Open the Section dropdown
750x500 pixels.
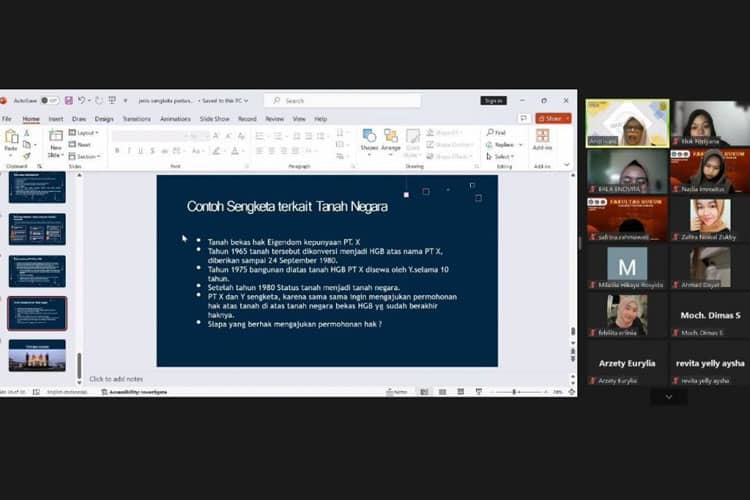[x=85, y=156]
